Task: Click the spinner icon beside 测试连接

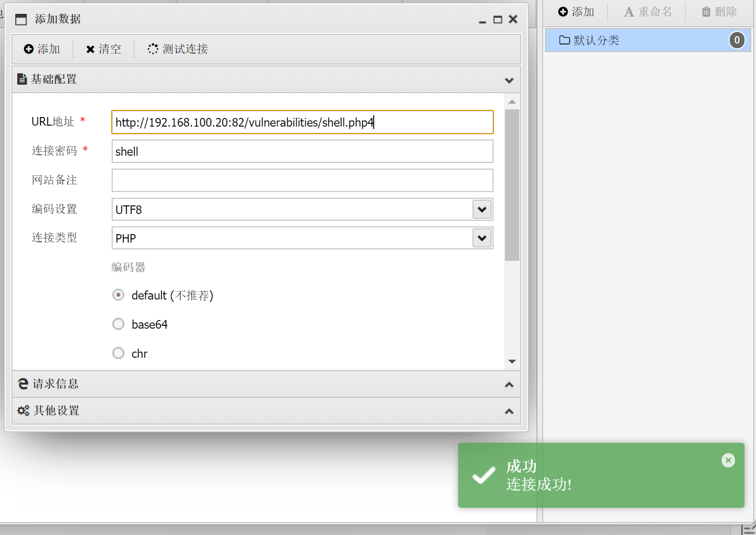Action: (x=153, y=49)
